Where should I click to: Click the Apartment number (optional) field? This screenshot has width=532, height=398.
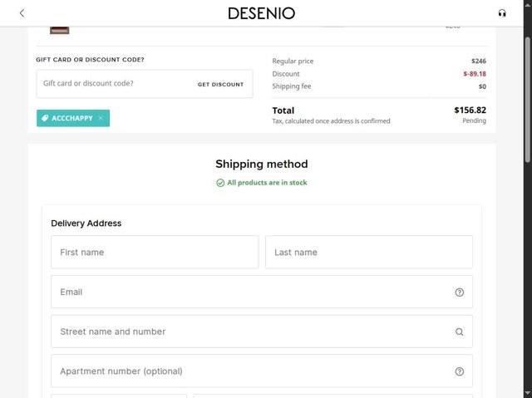click(x=262, y=371)
